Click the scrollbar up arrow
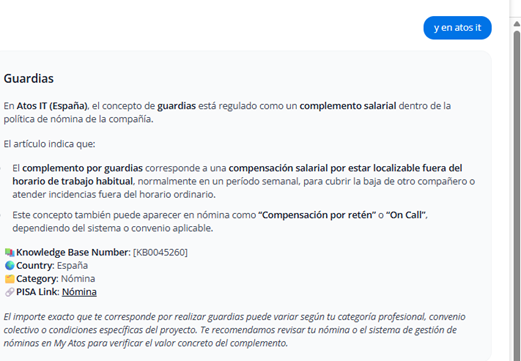Image resolution: width=521 pixels, height=361 pixels. pyautogui.click(x=517, y=24)
